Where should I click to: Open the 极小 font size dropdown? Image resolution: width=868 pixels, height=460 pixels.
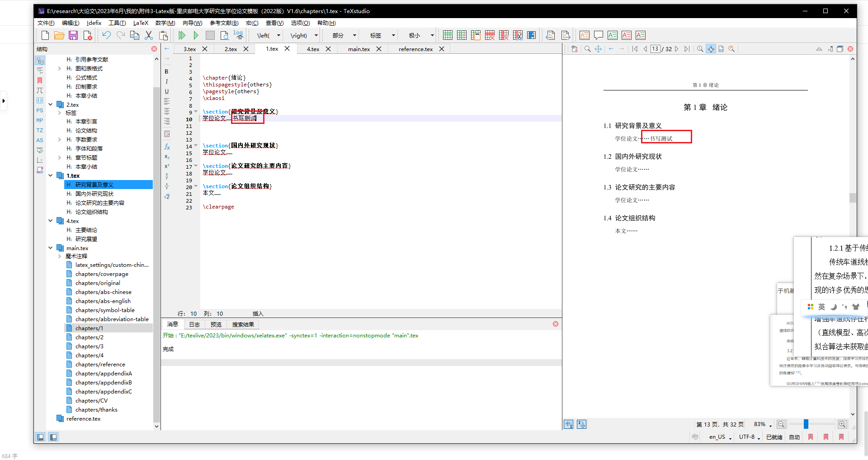432,35
